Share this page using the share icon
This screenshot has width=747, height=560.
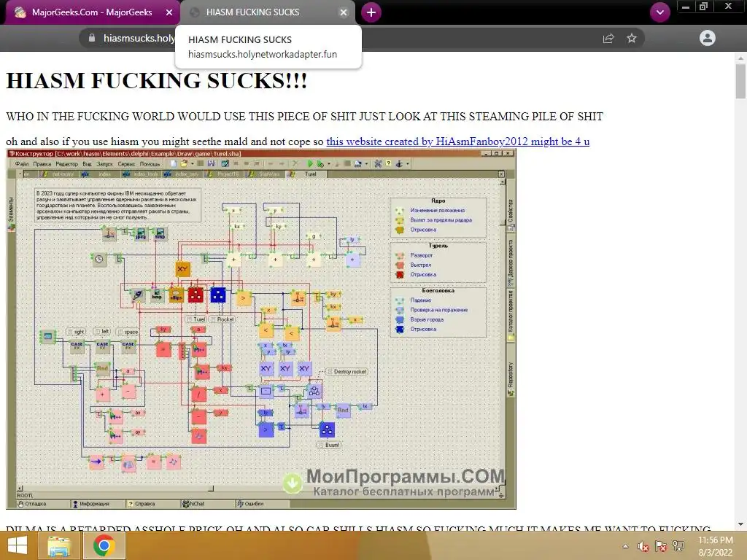coord(608,38)
